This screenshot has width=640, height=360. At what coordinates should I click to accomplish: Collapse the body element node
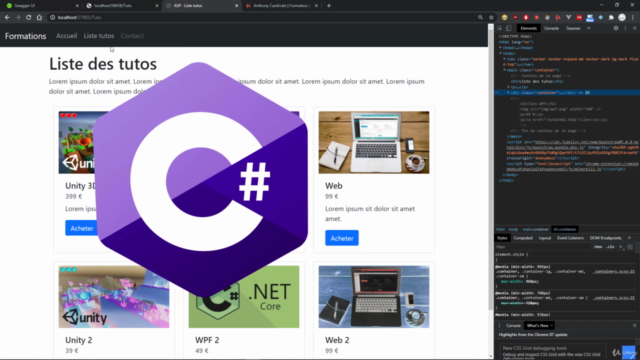(500, 53)
